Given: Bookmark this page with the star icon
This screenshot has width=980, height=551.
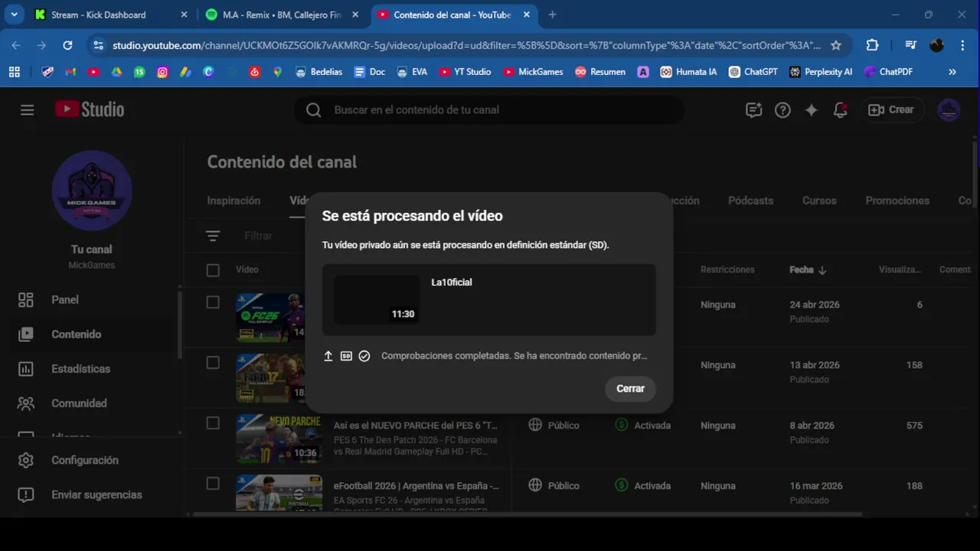Looking at the screenshot, I should click(836, 45).
